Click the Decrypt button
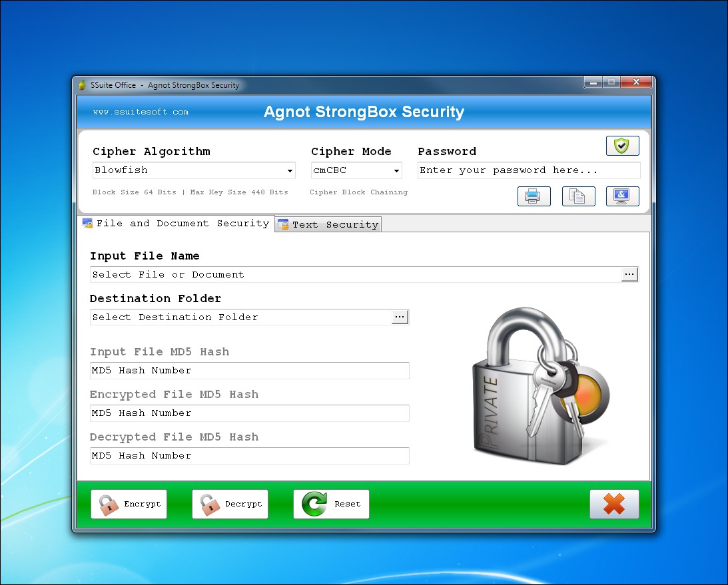728x585 pixels. (230, 504)
